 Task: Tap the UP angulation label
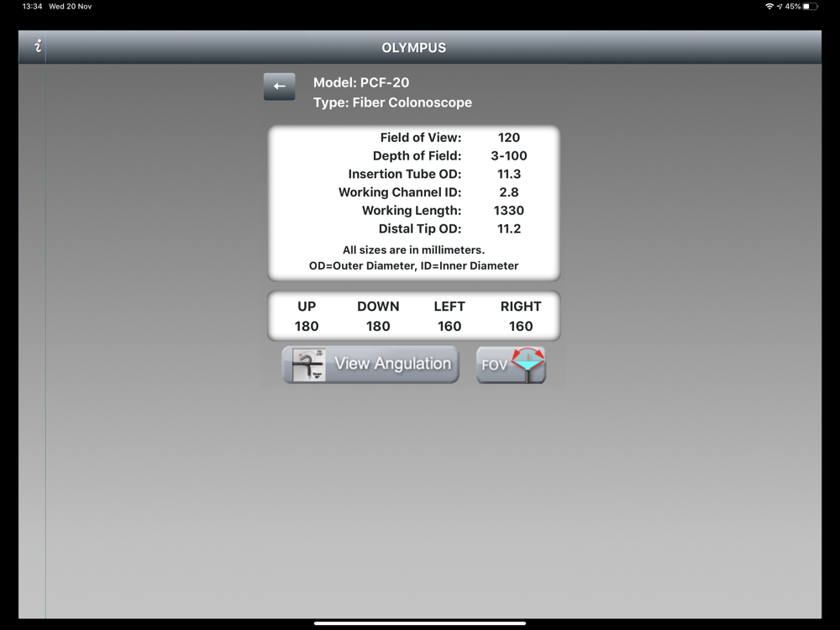tap(307, 307)
